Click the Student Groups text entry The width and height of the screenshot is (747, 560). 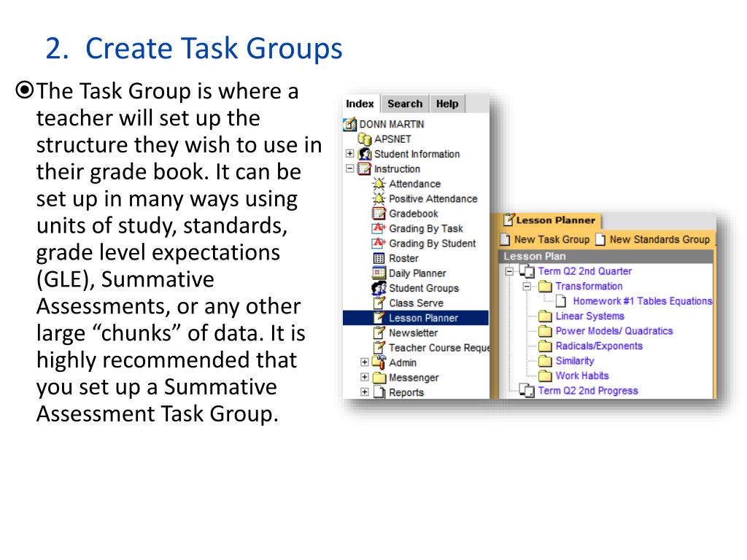pos(424,288)
